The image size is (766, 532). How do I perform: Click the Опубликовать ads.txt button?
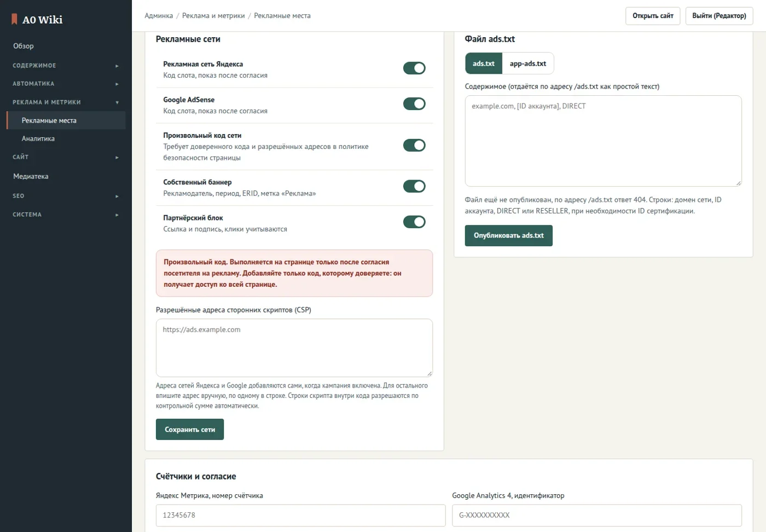coord(509,235)
